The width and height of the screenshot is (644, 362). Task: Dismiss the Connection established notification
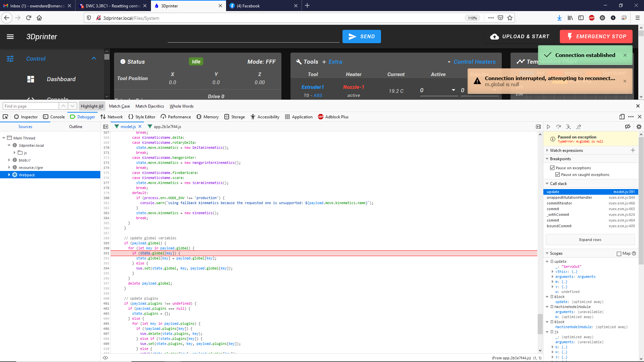tap(625, 55)
